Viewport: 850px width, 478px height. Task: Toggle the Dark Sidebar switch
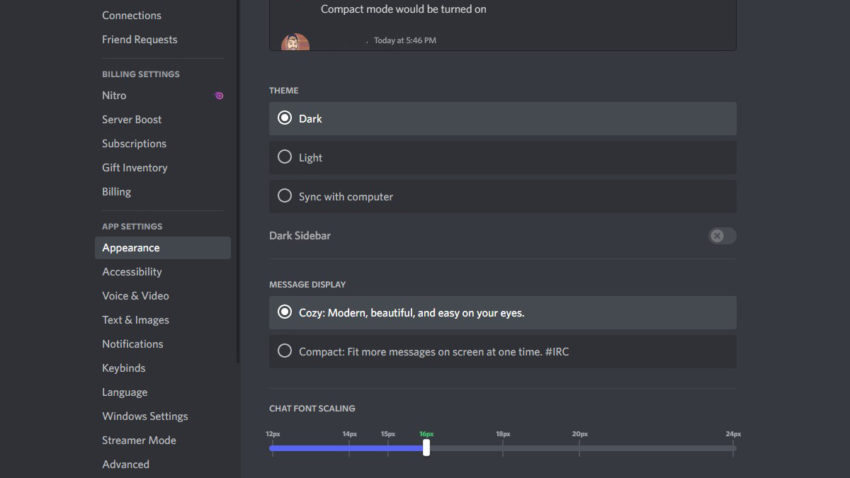click(722, 236)
